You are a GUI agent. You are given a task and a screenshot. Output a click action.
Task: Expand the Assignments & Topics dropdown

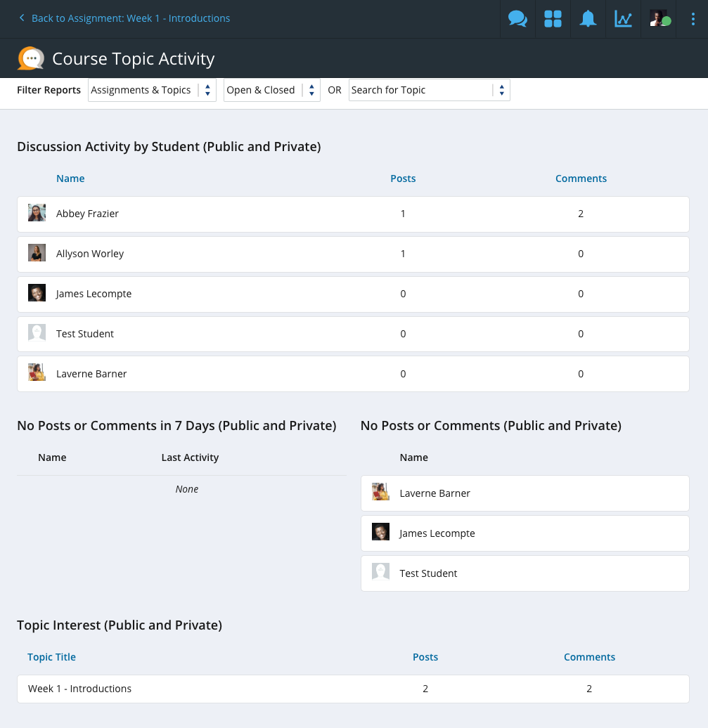click(x=152, y=90)
